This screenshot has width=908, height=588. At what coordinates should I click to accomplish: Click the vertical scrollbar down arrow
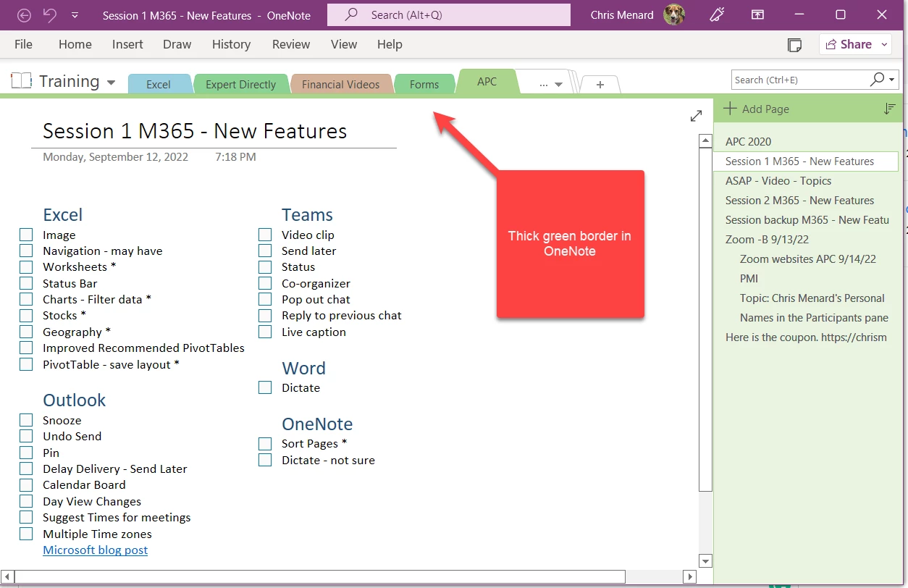[705, 560]
